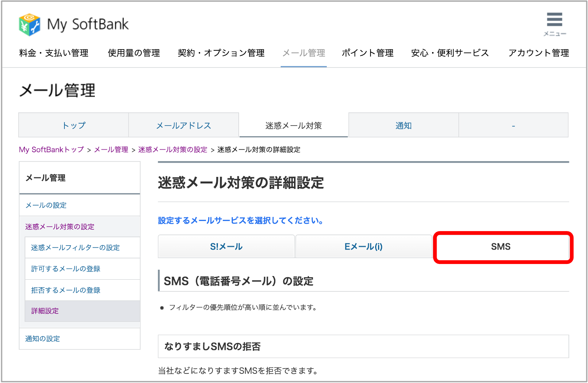588x383 pixels.
Task: Open メールの設定 in the sidebar
Action: pos(79,205)
